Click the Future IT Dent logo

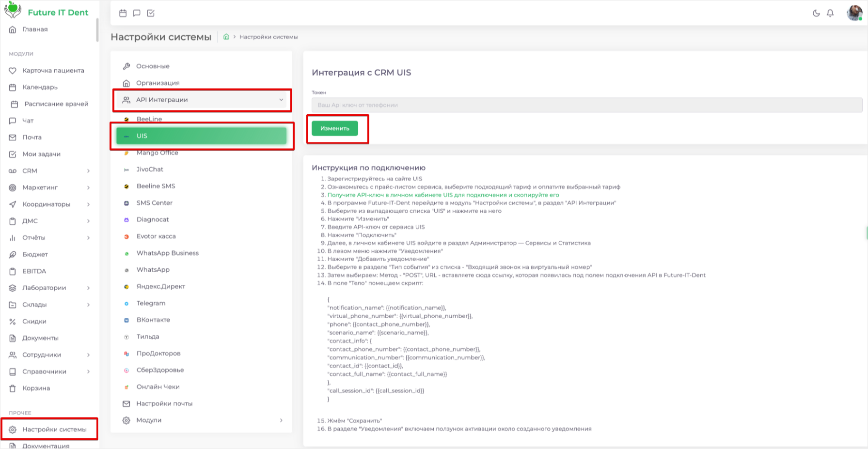[x=47, y=11]
